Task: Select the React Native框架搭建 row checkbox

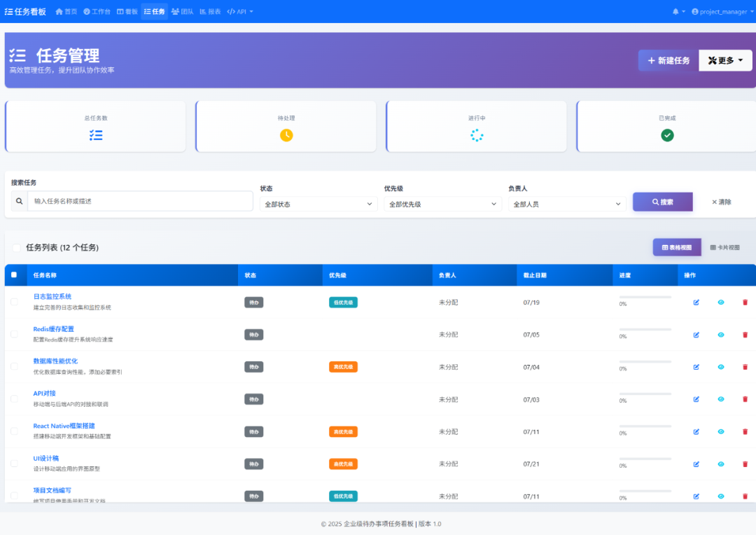Action: [x=14, y=431]
